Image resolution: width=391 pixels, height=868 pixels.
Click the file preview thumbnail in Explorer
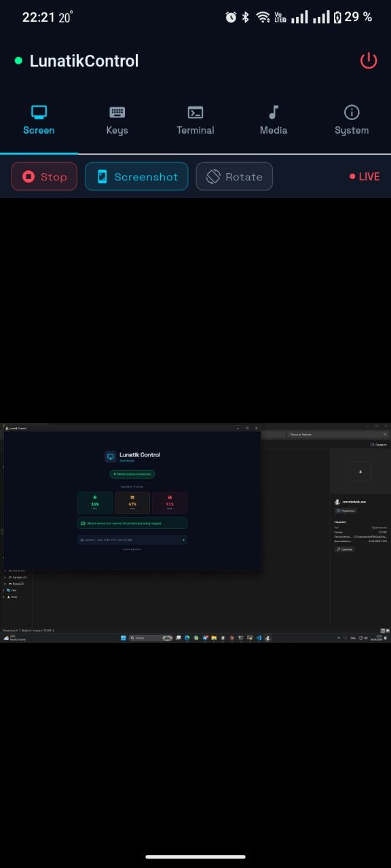pyautogui.click(x=360, y=471)
